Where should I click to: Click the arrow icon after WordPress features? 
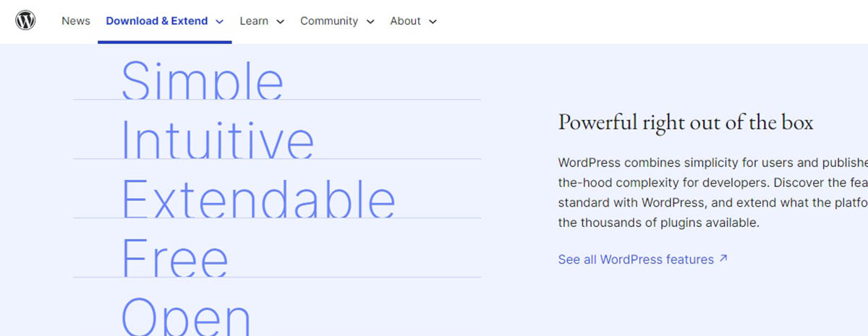point(723,258)
